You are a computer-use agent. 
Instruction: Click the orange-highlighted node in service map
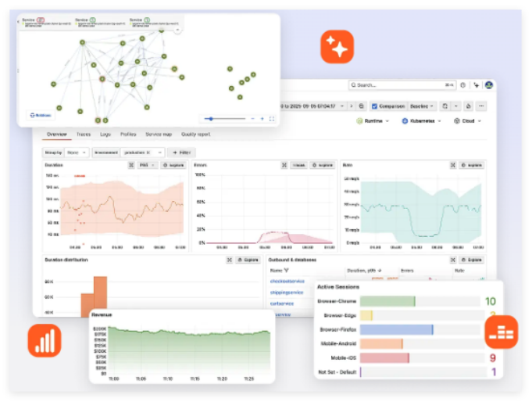174,69
